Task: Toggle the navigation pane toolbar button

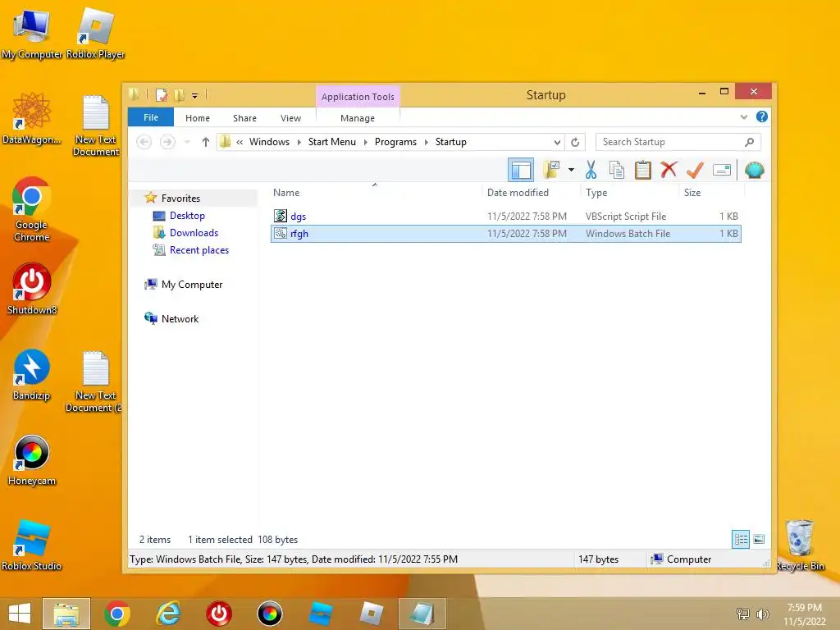Action: pos(521,171)
